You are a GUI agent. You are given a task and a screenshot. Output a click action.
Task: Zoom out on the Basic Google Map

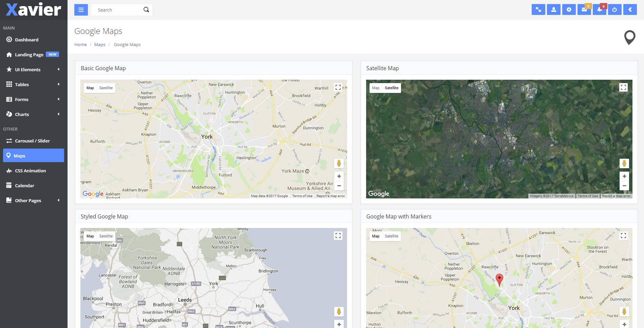click(x=339, y=186)
